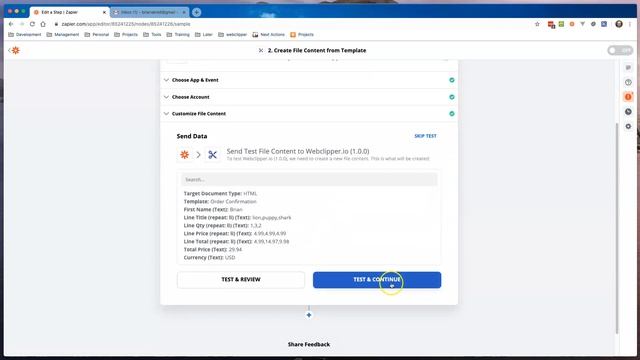Open the orange alert issues sidebar icon
640x360 pixels.
[x=628, y=97]
